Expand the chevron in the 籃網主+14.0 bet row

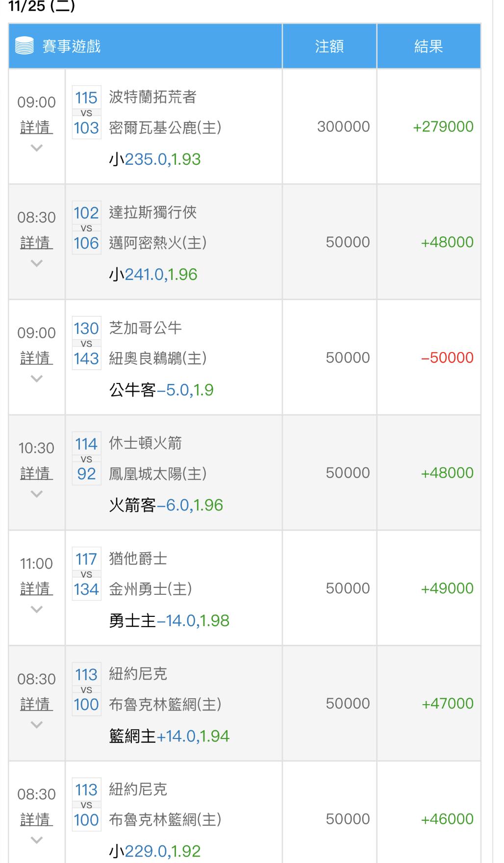(37, 725)
